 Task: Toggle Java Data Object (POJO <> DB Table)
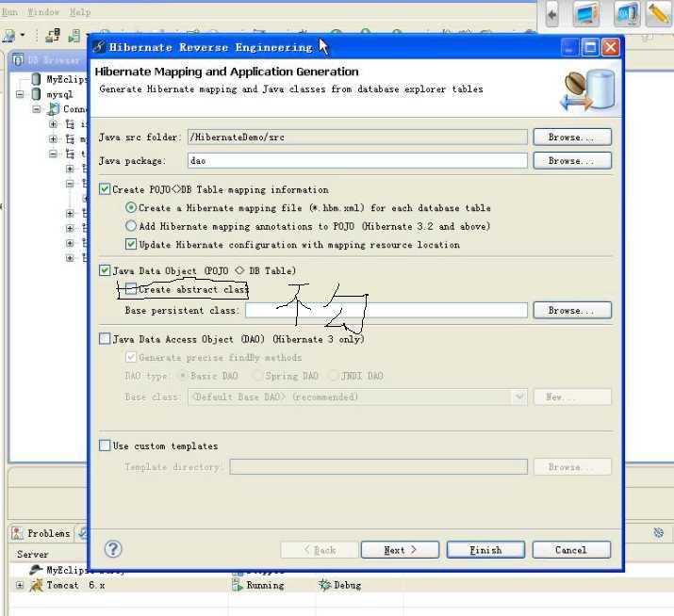coord(105,270)
